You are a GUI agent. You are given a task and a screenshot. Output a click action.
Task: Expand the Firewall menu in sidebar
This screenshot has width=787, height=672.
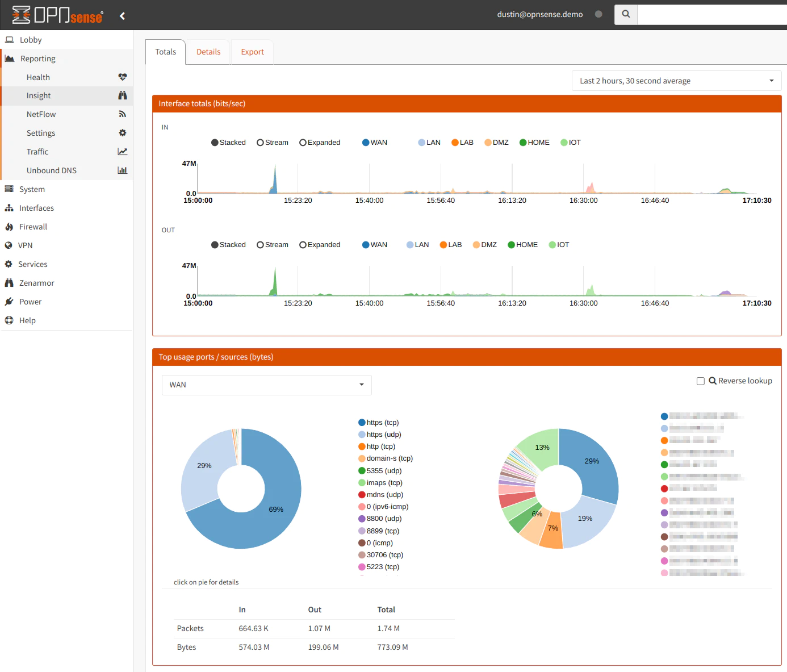point(33,227)
